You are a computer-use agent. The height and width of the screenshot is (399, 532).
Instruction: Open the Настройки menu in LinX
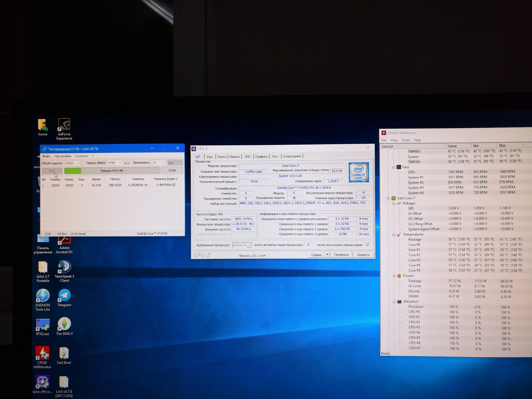[x=62, y=156]
